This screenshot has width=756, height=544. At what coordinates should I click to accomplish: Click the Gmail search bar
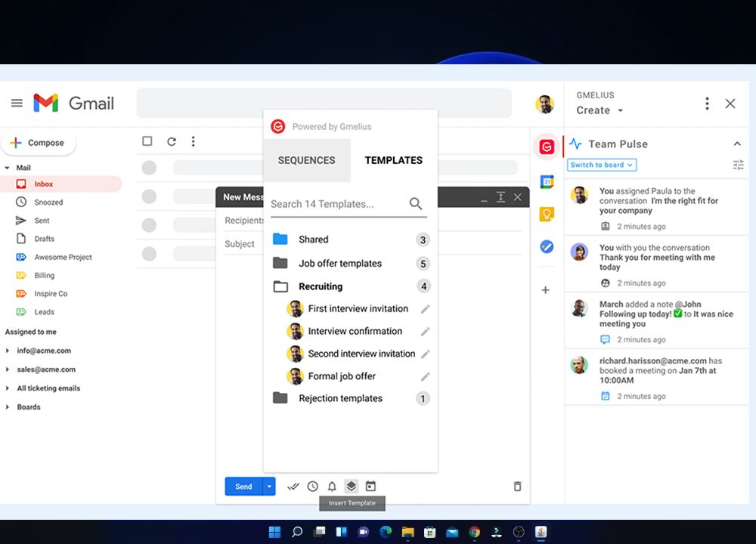[x=324, y=103]
